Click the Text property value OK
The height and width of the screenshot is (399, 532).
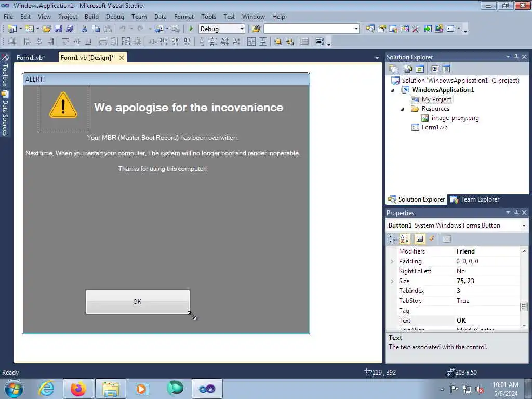pyautogui.click(x=487, y=320)
